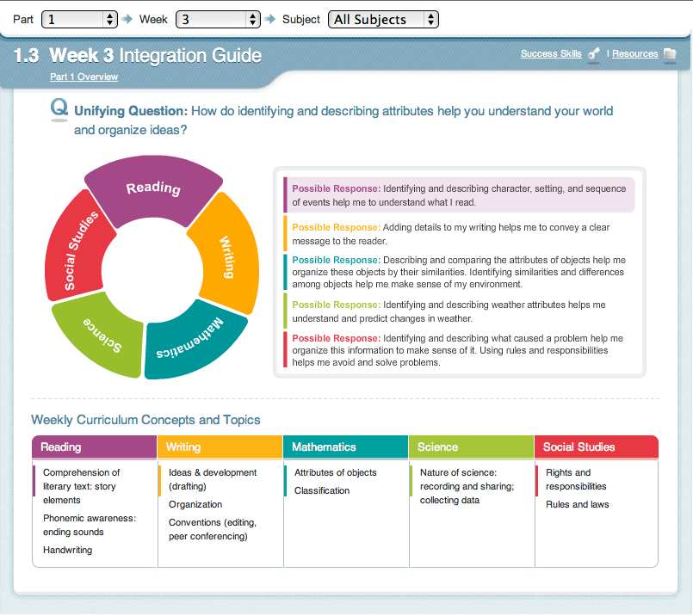Click the Mathematics column header
Viewport: 693px width, 616px height.
point(345,447)
